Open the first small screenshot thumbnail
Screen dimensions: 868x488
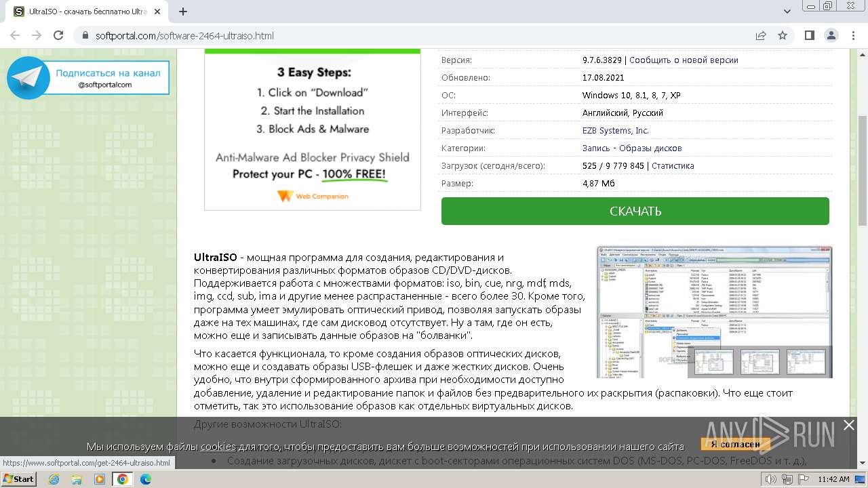pyautogui.click(x=714, y=361)
